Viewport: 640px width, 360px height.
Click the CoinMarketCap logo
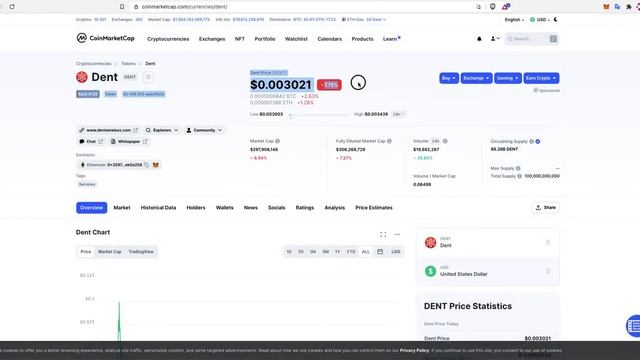[105, 38]
